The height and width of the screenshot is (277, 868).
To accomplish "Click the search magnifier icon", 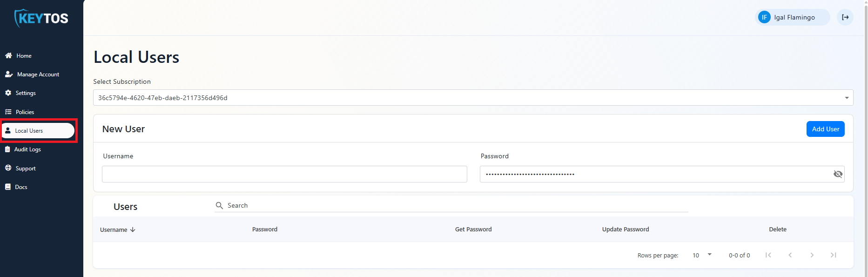I will pyautogui.click(x=219, y=205).
